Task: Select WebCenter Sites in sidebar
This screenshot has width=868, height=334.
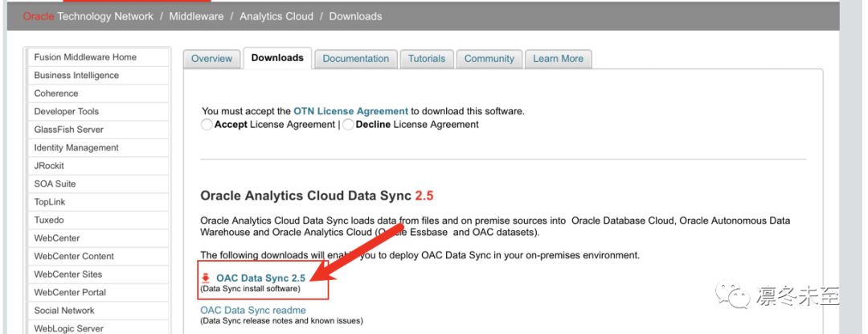Action: [x=98, y=274]
